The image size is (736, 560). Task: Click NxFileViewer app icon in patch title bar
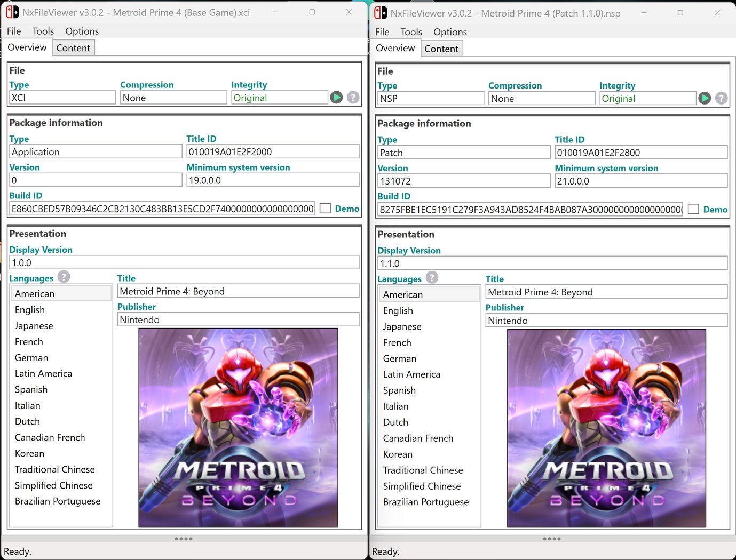[x=381, y=12]
